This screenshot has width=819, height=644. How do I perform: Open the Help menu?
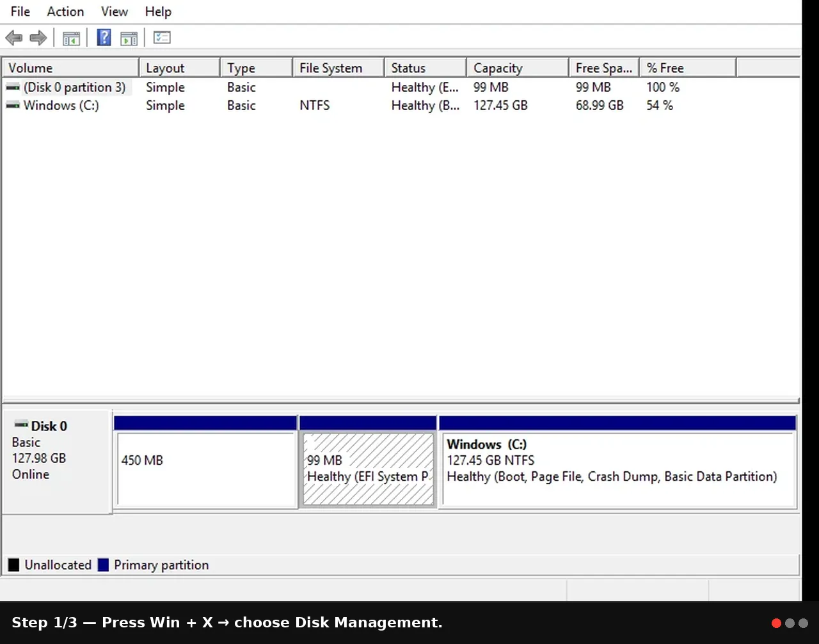(x=158, y=12)
